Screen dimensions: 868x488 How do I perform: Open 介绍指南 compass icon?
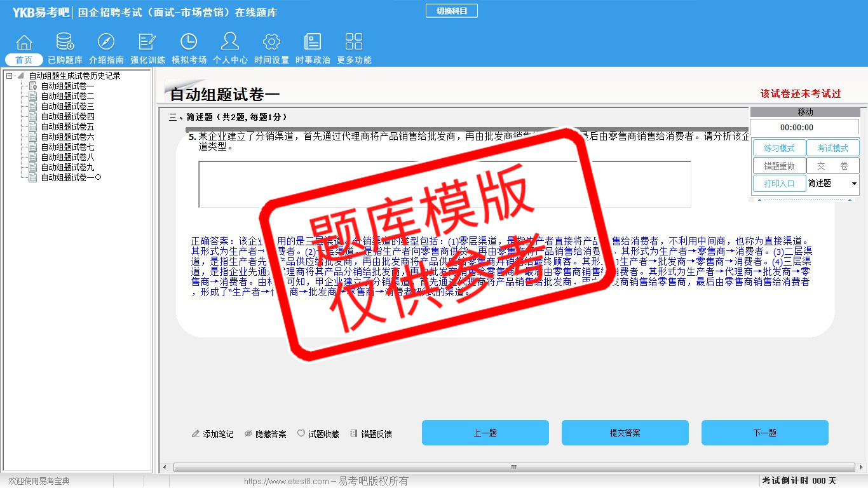(x=106, y=42)
